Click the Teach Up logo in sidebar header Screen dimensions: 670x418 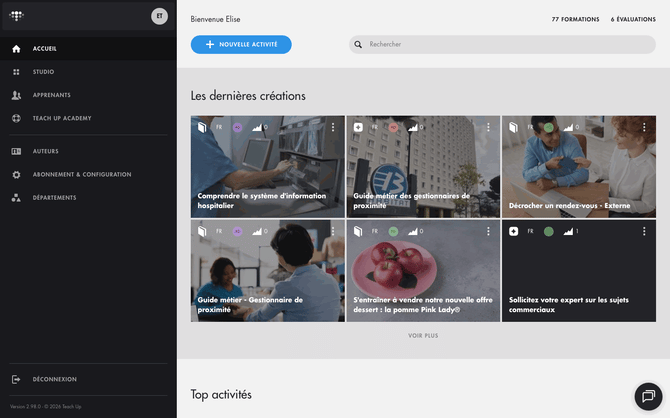pyautogui.click(x=17, y=16)
